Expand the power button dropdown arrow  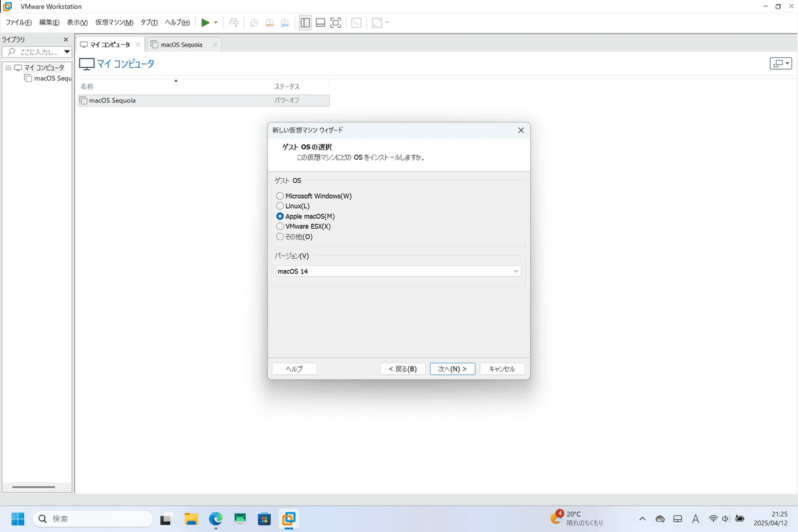coord(216,22)
